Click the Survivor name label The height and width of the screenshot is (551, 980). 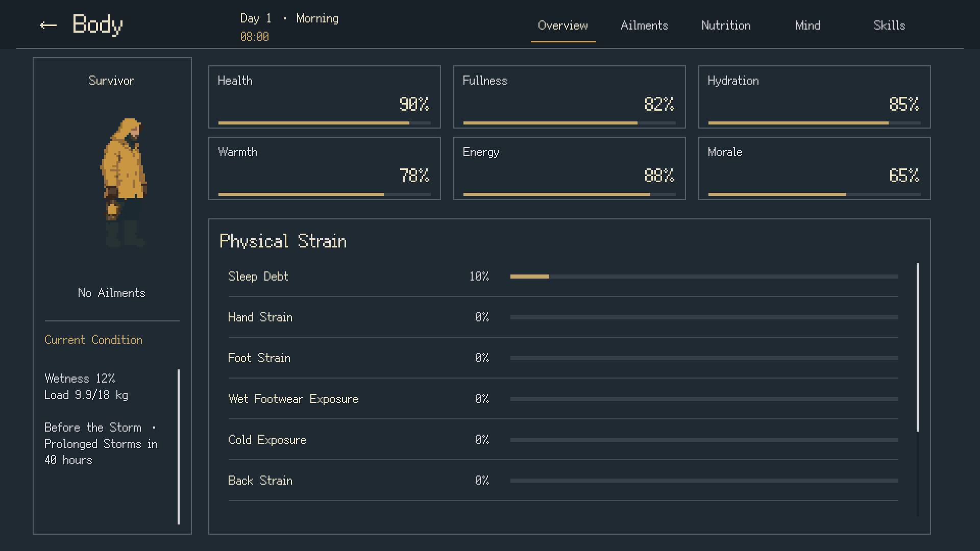pos(111,81)
